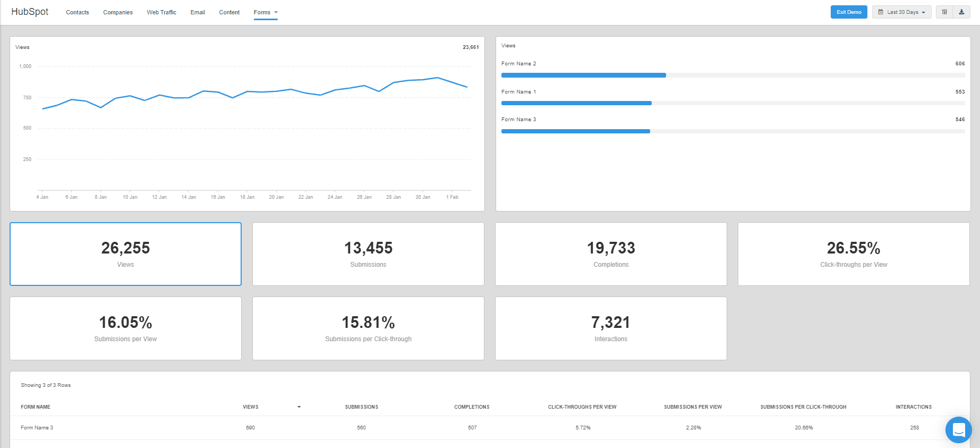Click the HubSpot logo
This screenshot has height=448, width=980.
[30, 12]
